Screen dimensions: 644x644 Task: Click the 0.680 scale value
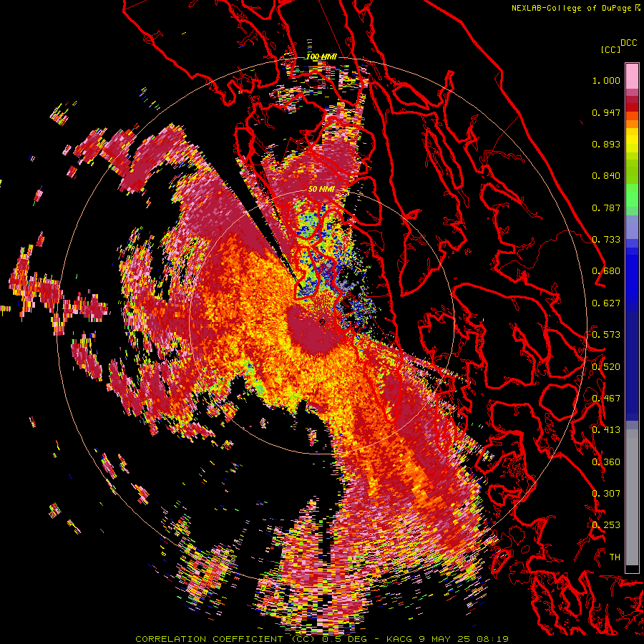[x=606, y=271]
